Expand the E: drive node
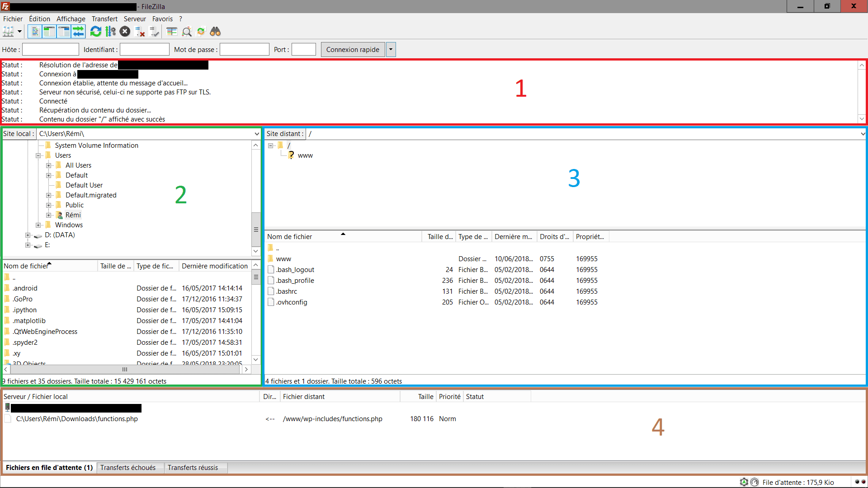This screenshot has width=868, height=488. 28,245
